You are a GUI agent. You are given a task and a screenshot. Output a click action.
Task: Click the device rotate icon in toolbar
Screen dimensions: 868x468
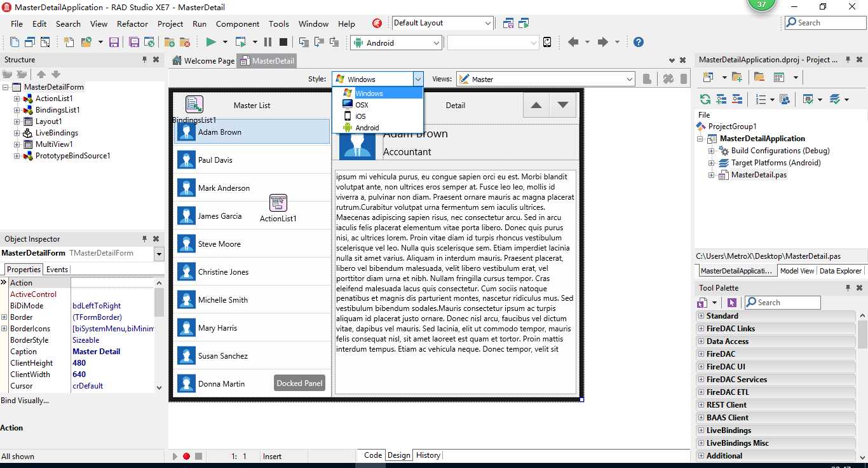click(548, 43)
